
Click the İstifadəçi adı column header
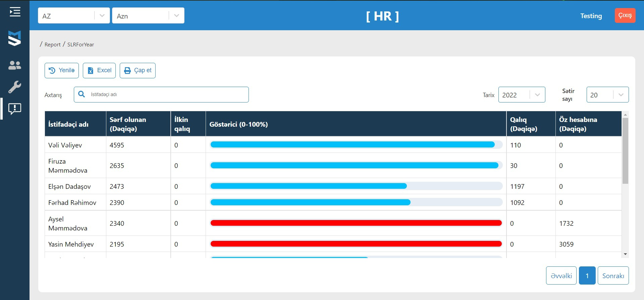coord(75,124)
